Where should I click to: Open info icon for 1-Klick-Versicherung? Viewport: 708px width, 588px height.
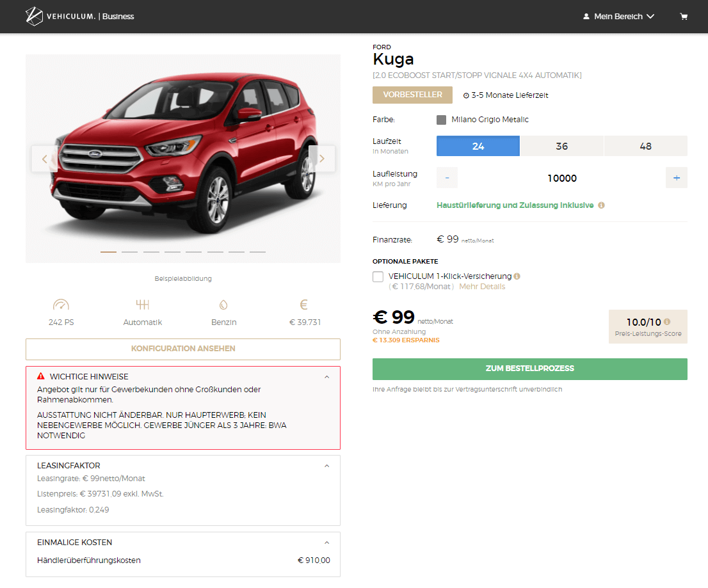tap(517, 276)
